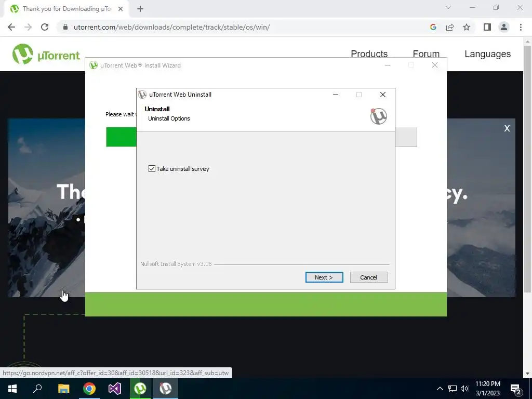Minimize the uTorrent Web Install Wizard window
Viewport: 532px width, 399px height.
[x=388, y=65]
